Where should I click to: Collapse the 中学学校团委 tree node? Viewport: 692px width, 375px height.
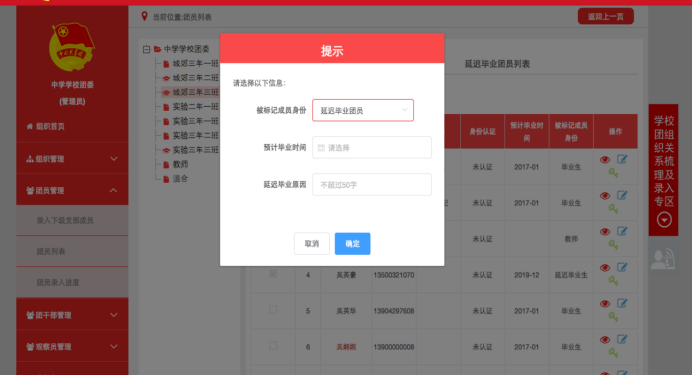147,49
